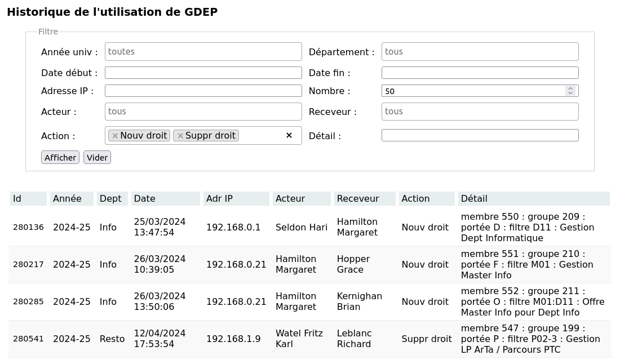Focus the Date fin input
Screen dimensions: 620x364
point(480,73)
